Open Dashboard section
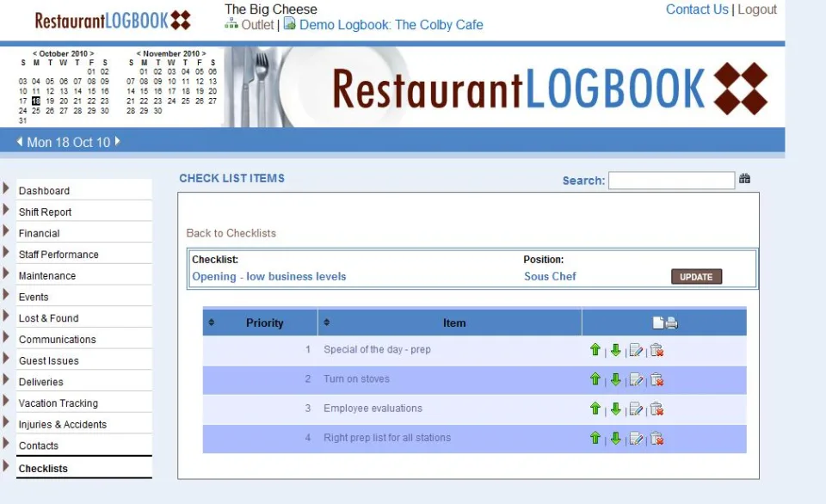Screen dimensions: 826x504 pyautogui.click(x=44, y=191)
